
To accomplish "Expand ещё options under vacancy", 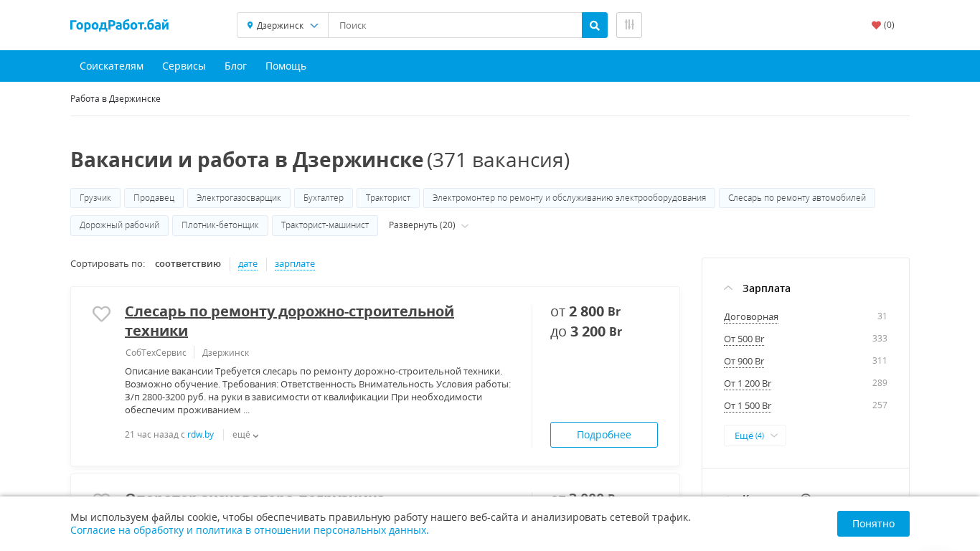I will [245, 435].
